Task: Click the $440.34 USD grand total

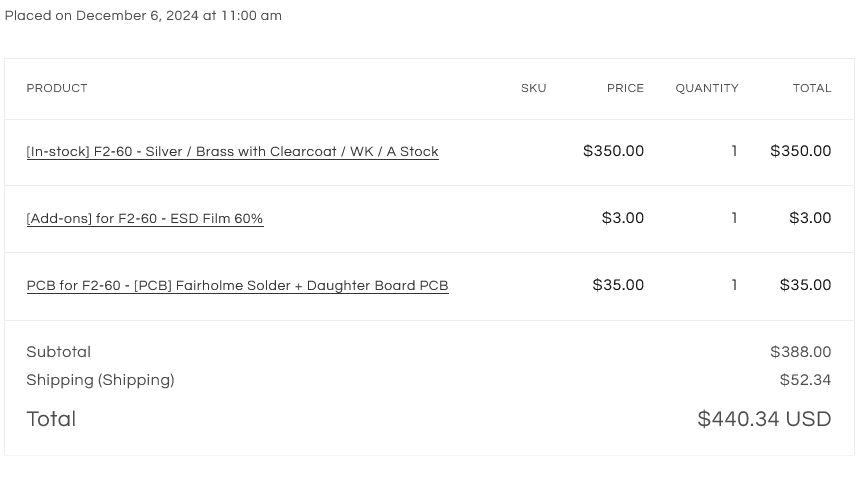Action: coord(764,420)
